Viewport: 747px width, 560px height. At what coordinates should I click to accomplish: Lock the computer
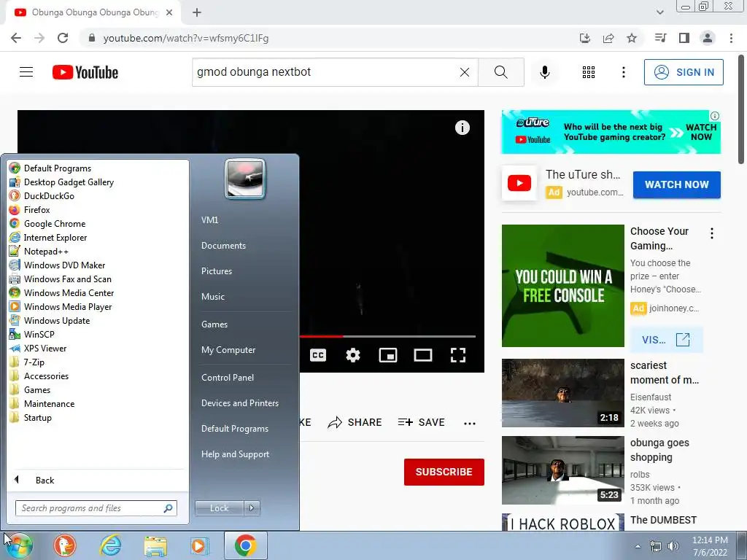[219, 508]
